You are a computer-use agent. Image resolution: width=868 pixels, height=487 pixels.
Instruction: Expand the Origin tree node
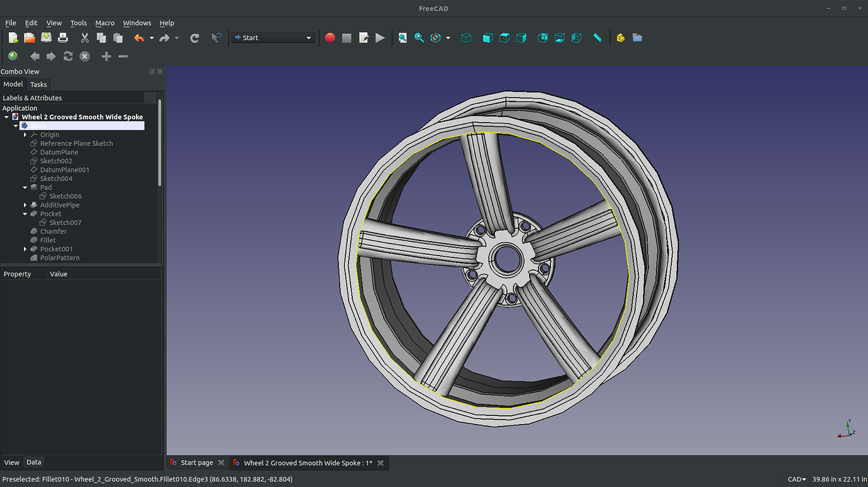(25, 135)
